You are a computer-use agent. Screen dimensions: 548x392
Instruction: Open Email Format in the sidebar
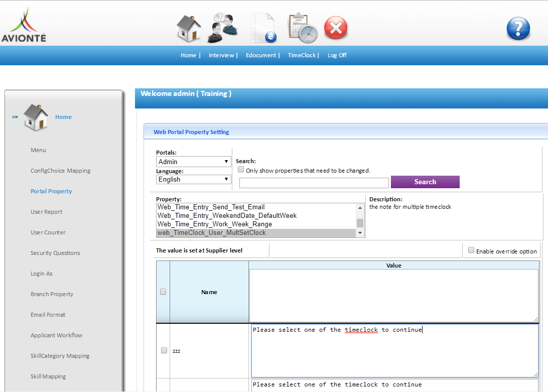48,315
